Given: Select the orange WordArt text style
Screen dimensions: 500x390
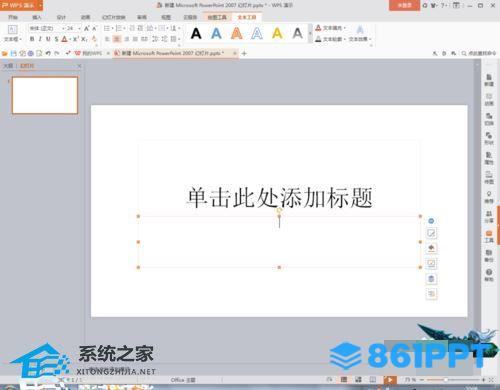Looking at the screenshot, I should point(237,33).
